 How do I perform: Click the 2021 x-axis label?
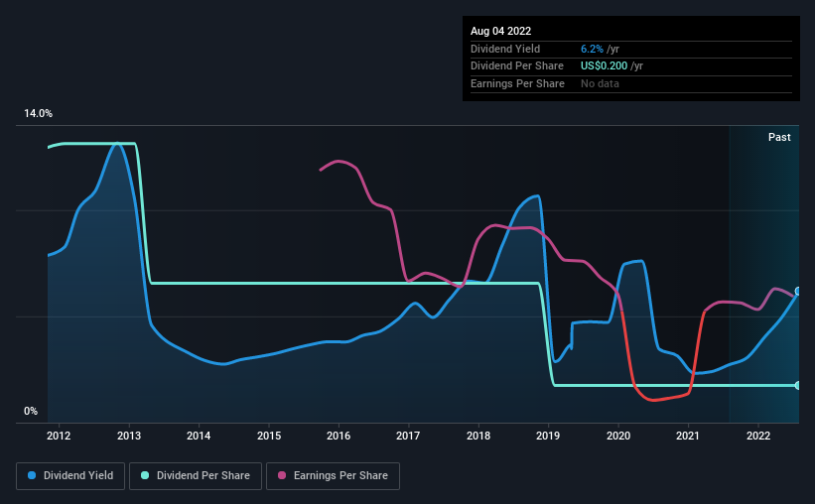688,436
